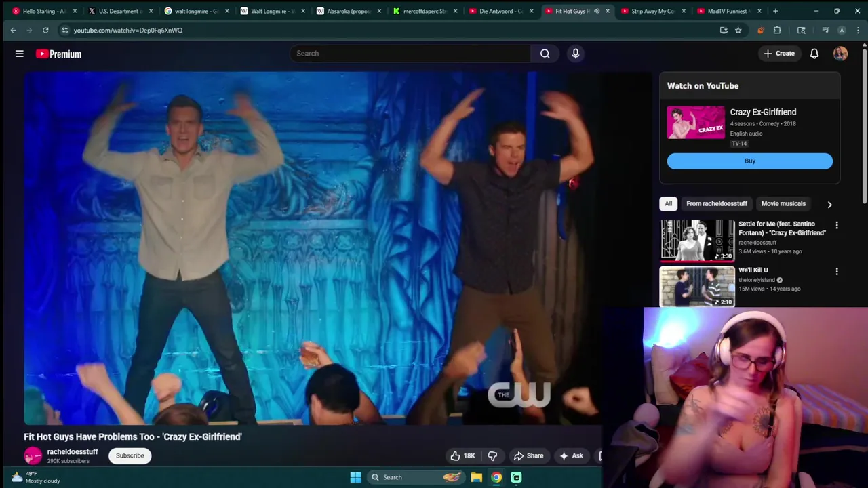
Task: Open Crazy Ex-Girlfriend show poster thumbnail
Action: (696, 122)
